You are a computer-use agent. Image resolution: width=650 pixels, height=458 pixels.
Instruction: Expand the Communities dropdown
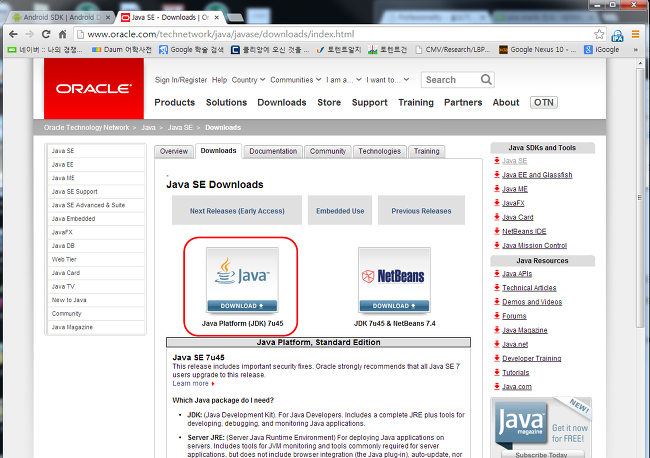coord(296,80)
